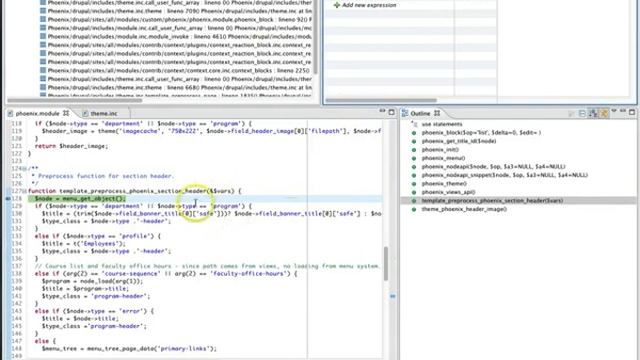640x360 pixels.
Task: Select phoenix_init() in the Outline
Action: click(x=440, y=150)
